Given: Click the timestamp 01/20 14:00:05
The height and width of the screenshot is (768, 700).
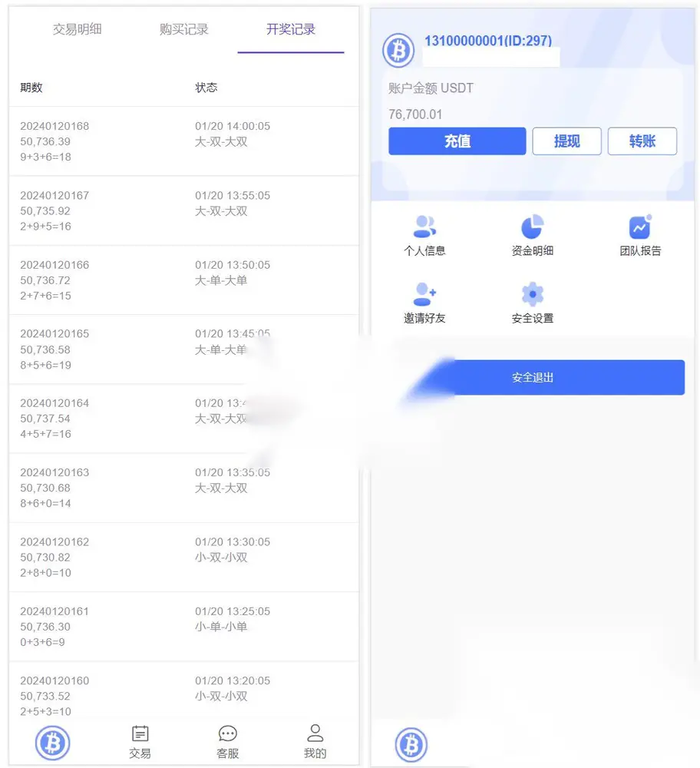Looking at the screenshot, I should click(x=233, y=126).
